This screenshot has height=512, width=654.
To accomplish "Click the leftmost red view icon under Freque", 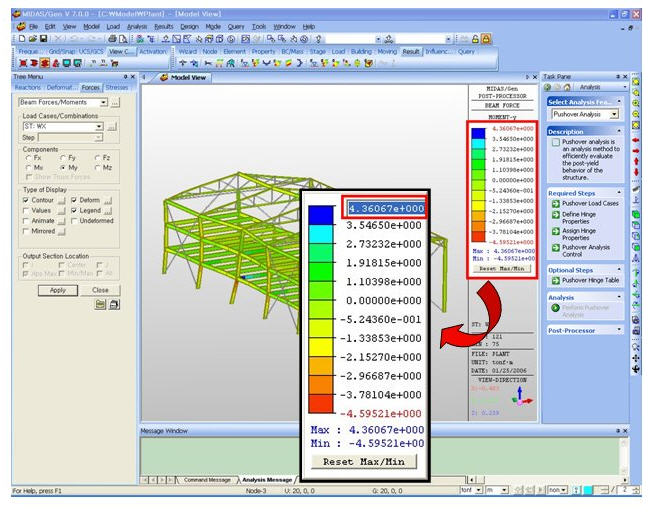I will pyautogui.click(x=23, y=63).
